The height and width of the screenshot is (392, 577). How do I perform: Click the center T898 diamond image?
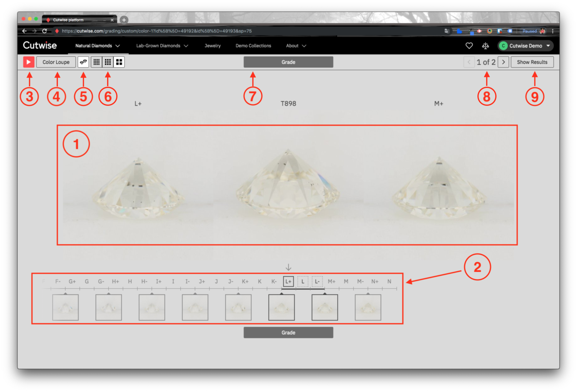click(x=288, y=185)
